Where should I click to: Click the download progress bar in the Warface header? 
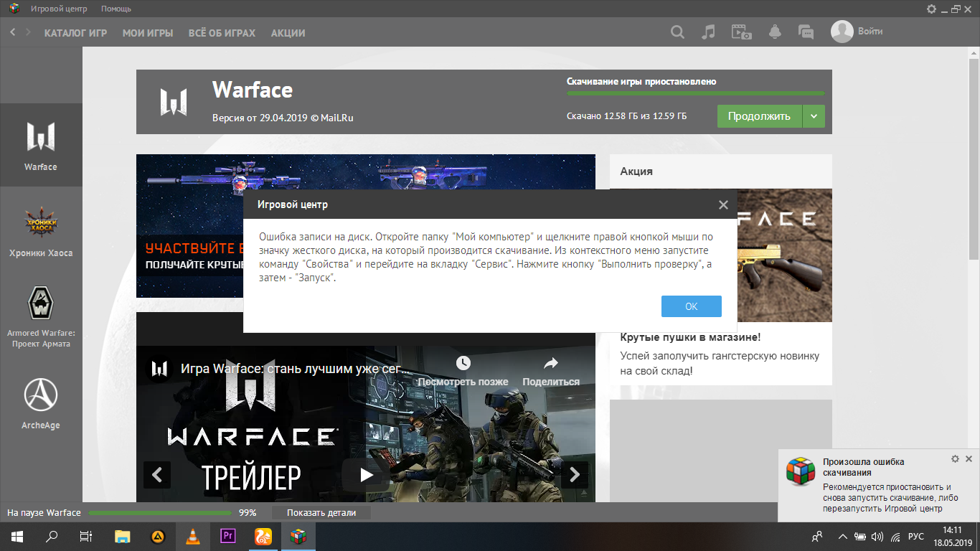[695, 93]
